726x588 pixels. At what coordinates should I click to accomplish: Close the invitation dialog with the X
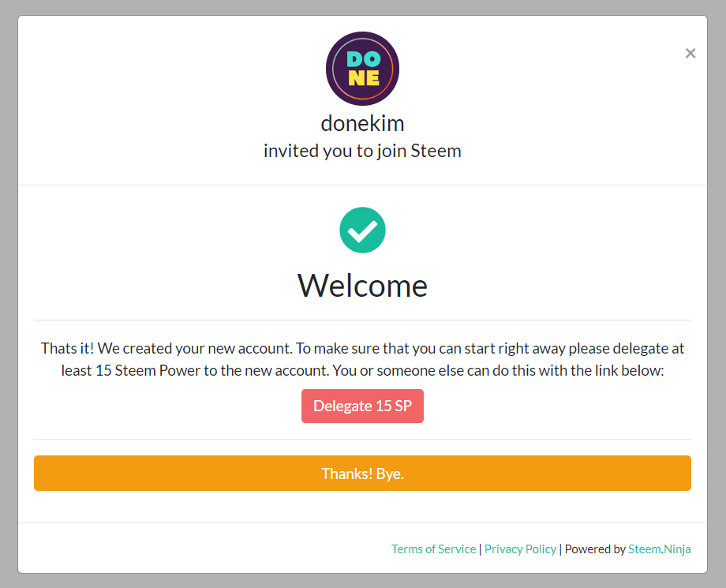point(690,54)
